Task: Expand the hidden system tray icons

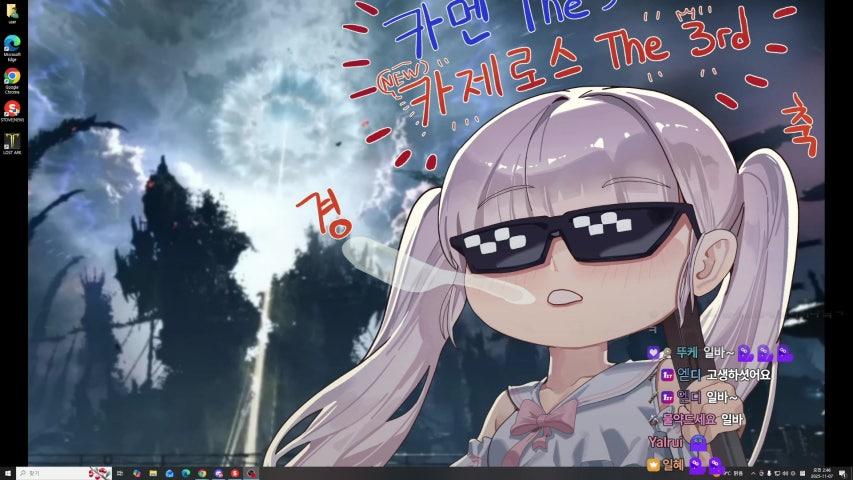Action: point(753,473)
